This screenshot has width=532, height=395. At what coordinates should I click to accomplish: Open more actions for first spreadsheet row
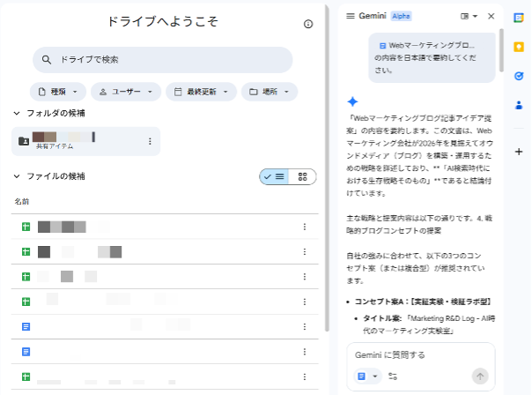tap(305, 227)
